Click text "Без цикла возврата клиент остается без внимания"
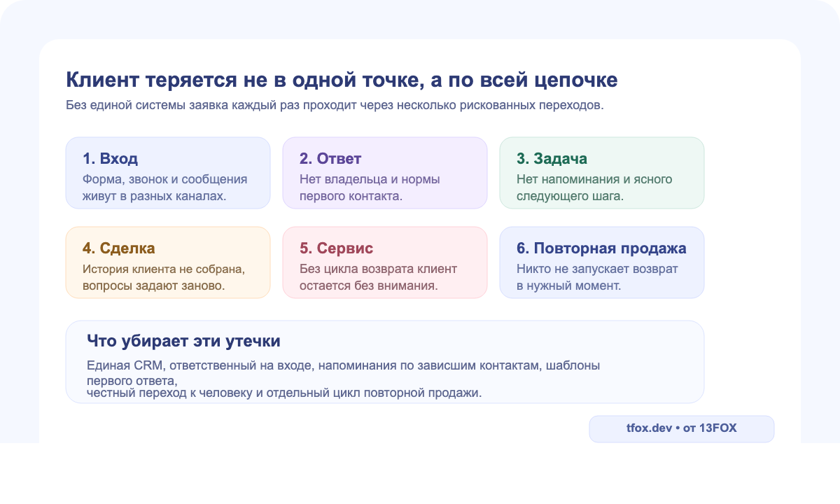The width and height of the screenshot is (840, 504). pyautogui.click(x=375, y=276)
